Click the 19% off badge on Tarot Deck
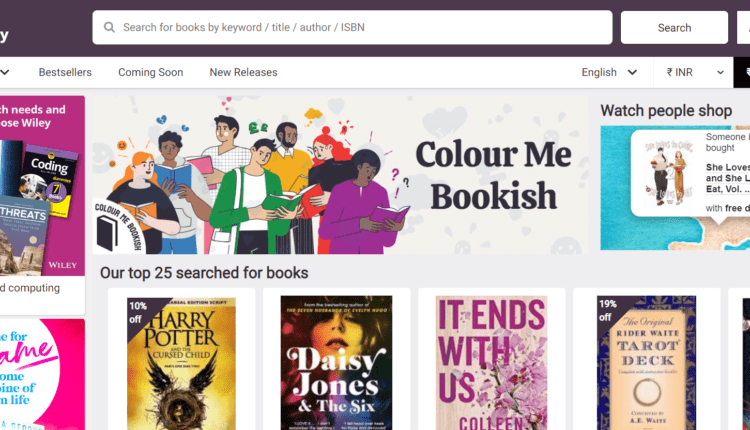Viewport: 750px width, 430px height. [x=607, y=312]
